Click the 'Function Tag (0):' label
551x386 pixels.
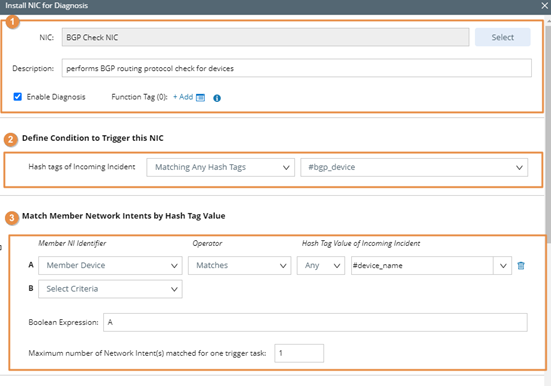[x=140, y=97]
